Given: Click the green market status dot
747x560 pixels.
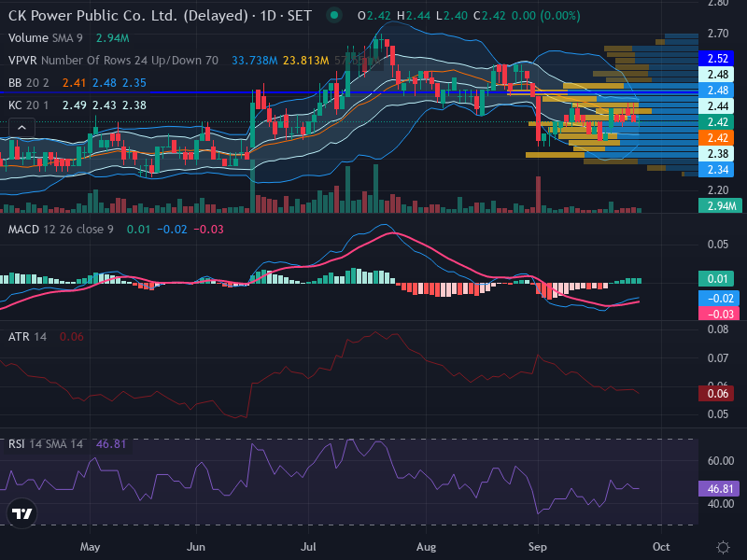Looking at the screenshot, I should [x=334, y=15].
